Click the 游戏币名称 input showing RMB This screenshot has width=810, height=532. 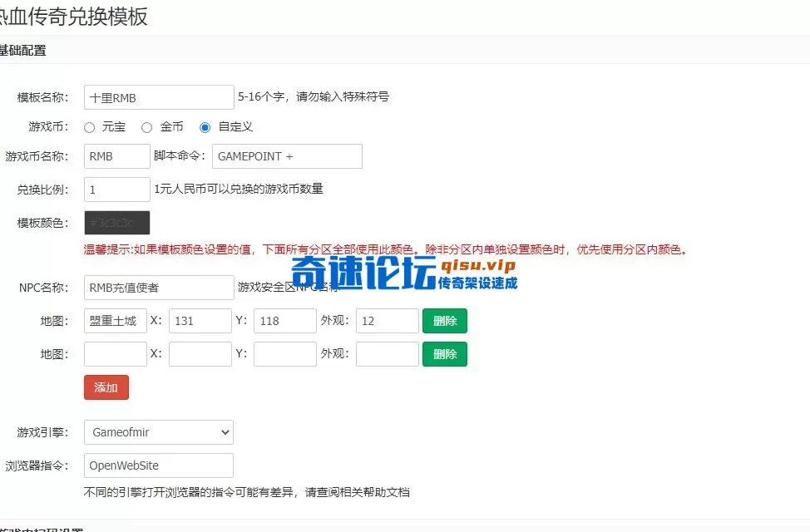116,156
